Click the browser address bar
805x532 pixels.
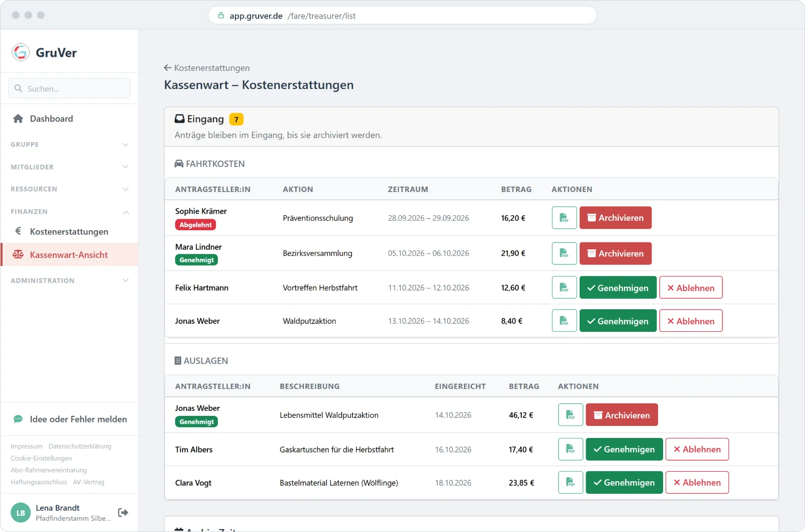coord(403,15)
